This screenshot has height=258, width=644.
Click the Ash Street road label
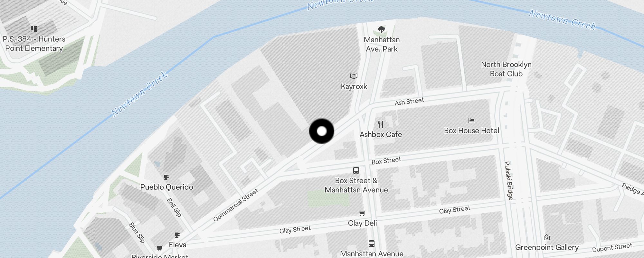(x=409, y=102)
